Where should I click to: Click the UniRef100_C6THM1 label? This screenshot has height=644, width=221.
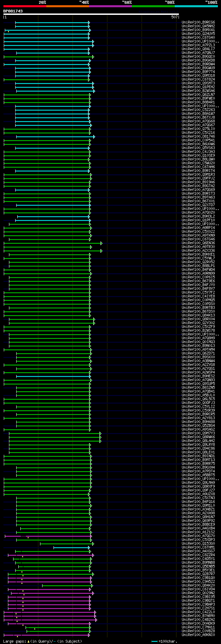pyautogui.click(x=198, y=547)
